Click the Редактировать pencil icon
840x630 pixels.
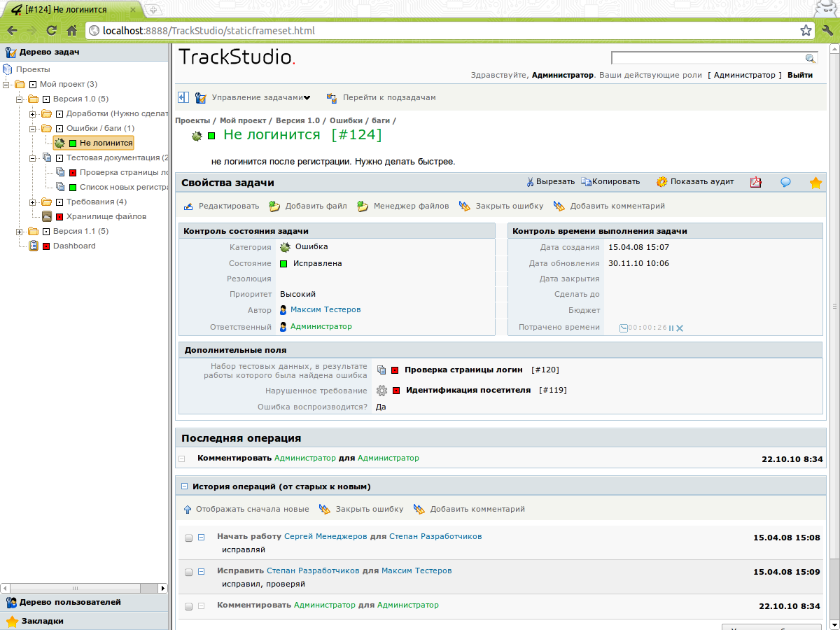188,206
